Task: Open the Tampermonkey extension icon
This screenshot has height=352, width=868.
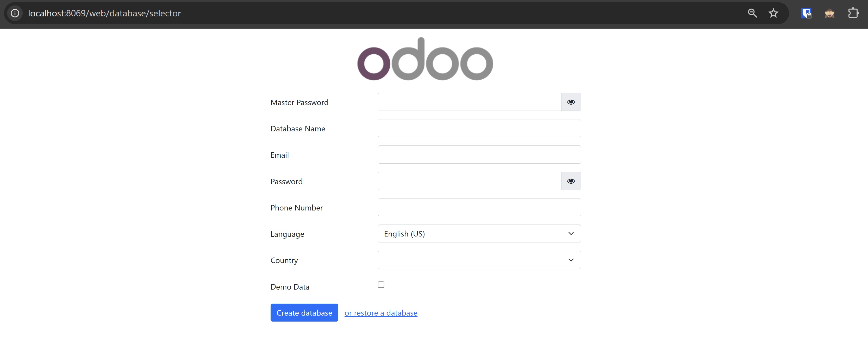Action: pos(829,14)
